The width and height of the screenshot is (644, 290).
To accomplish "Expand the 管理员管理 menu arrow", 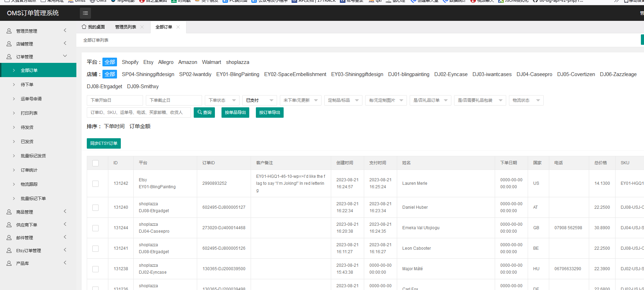I will pos(65,31).
